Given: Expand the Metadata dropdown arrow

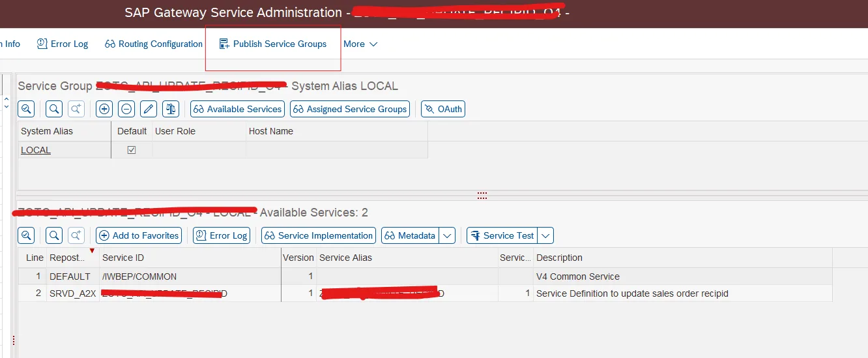Looking at the screenshot, I should [x=447, y=235].
